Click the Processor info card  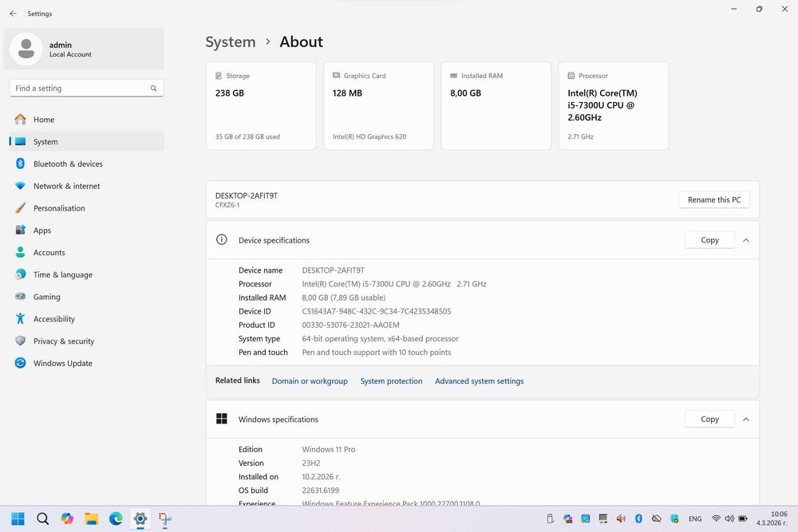(x=613, y=106)
